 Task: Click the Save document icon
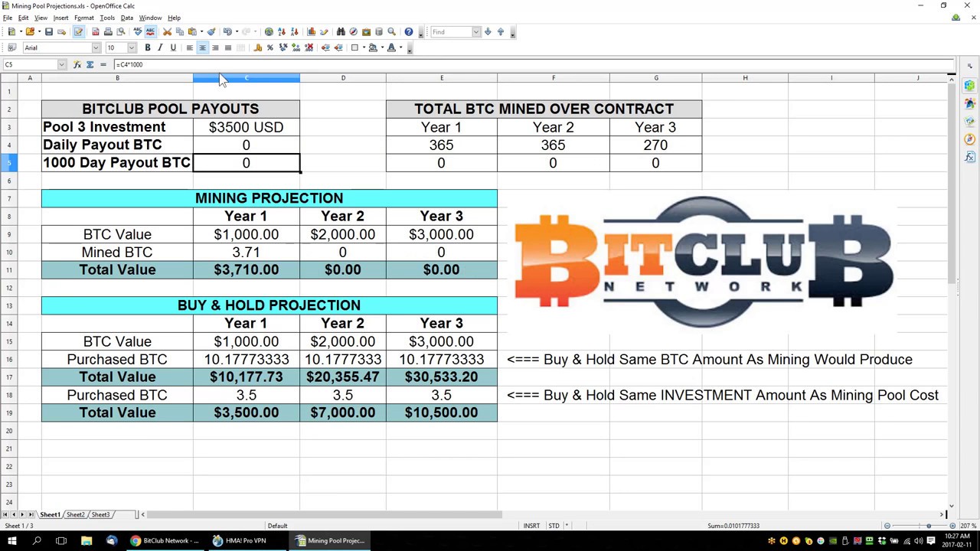pos(48,31)
